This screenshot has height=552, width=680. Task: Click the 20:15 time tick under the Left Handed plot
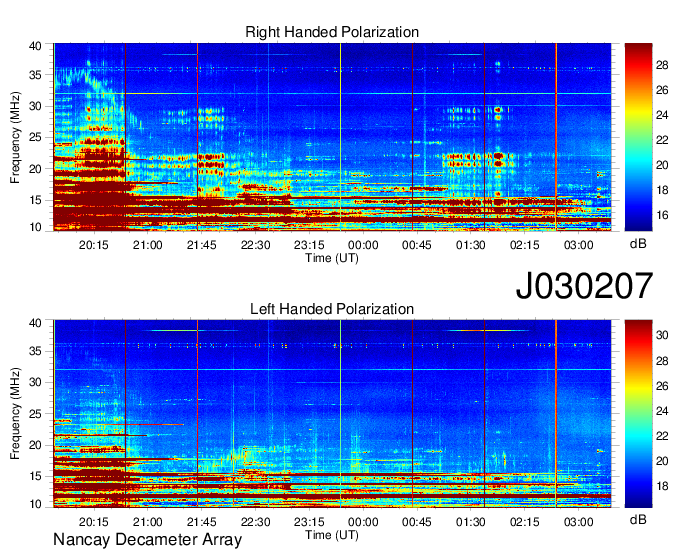tap(93, 522)
